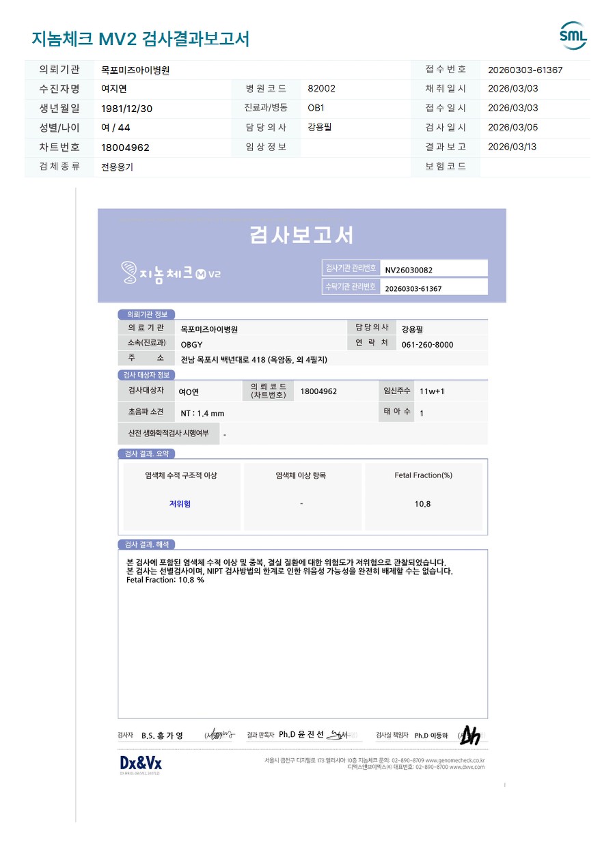Image resolution: width=615 pixels, height=868 pixels.
Task: Click the Fetal Fraction(%) heading
Action: pos(423,475)
